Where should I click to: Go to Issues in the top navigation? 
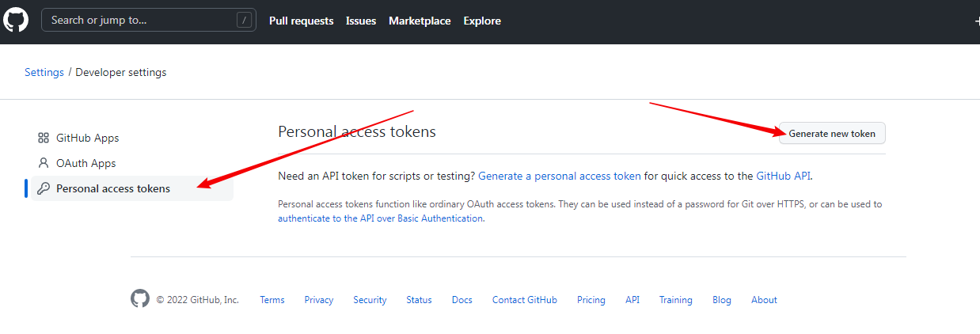click(361, 21)
